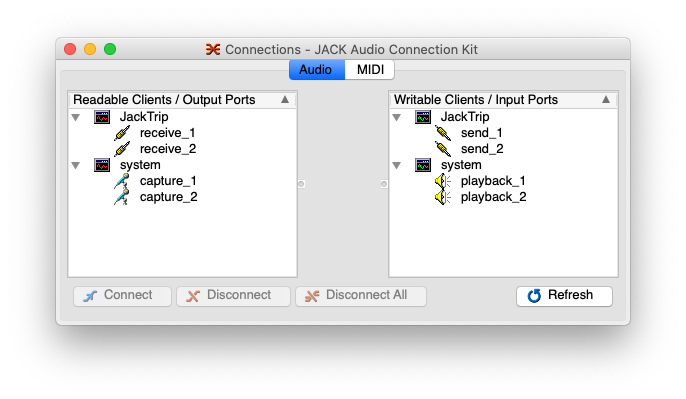
Task: Click the JackTrip readable client icon
Action: pos(102,117)
